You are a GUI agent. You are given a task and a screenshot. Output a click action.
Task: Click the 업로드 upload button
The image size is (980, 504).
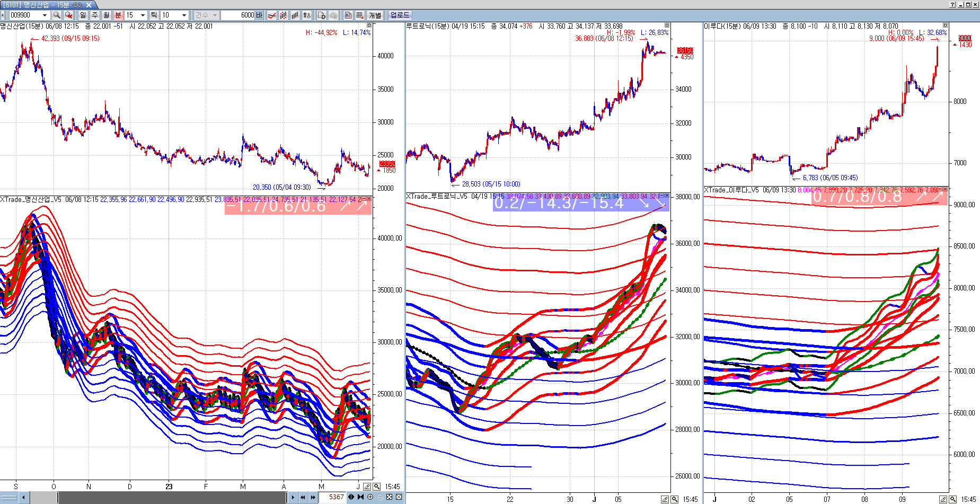point(400,15)
